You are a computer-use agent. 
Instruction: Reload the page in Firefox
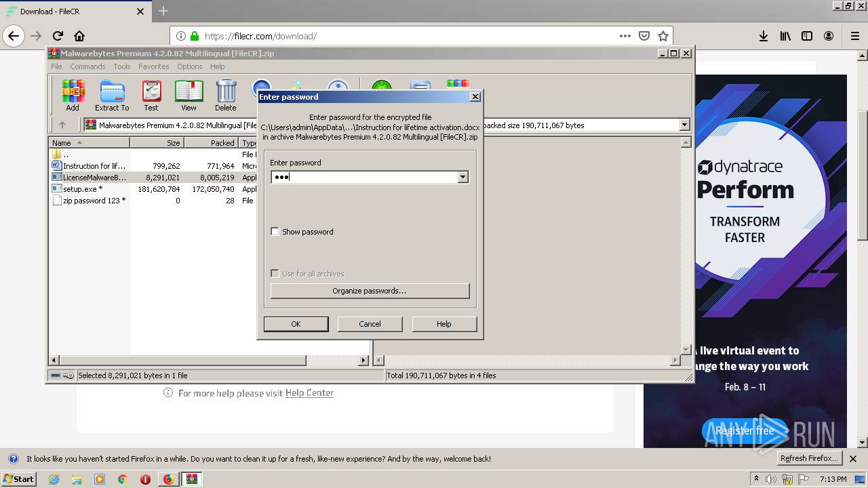click(x=58, y=36)
